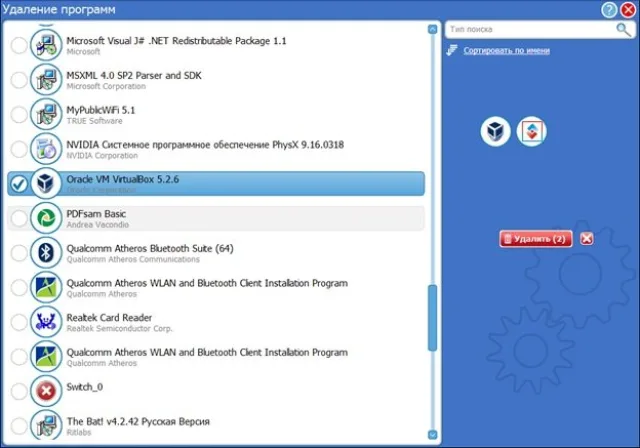Click the VirtualBox icon in selected programs panel
The width and height of the screenshot is (640, 448).
pos(496,131)
